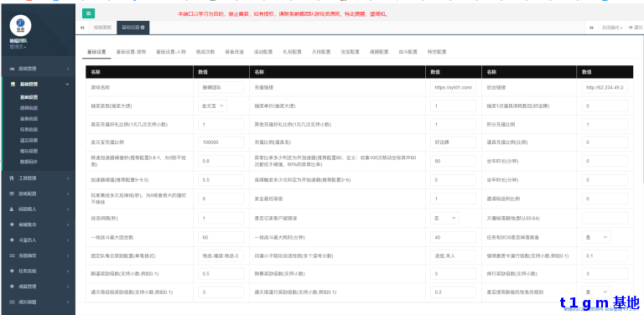Click the 充值抽奖 icon in sidebar
The image size is (644, 315).
tap(12, 256)
